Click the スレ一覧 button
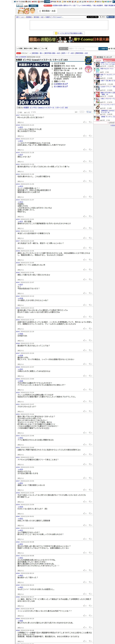This screenshot has width=115, height=644. pos(44,49)
